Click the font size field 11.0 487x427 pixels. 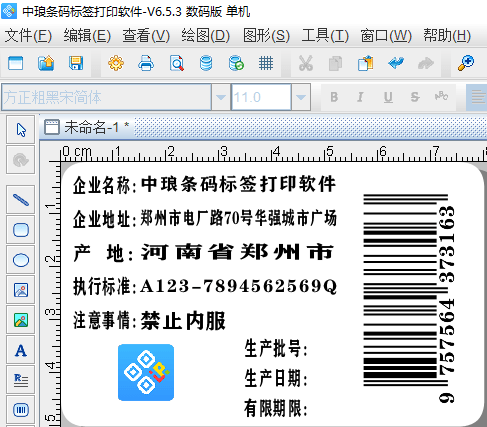[x=261, y=97]
